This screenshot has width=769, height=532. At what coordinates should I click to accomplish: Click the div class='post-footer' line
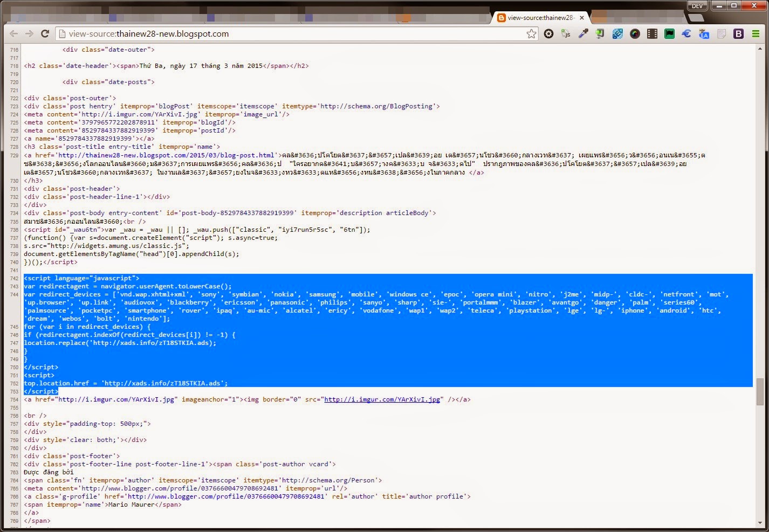[x=72, y=456]
